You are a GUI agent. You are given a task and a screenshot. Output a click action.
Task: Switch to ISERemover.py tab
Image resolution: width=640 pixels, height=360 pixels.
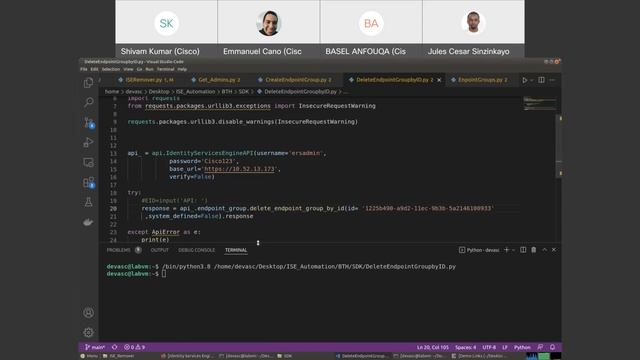point(145,80)
